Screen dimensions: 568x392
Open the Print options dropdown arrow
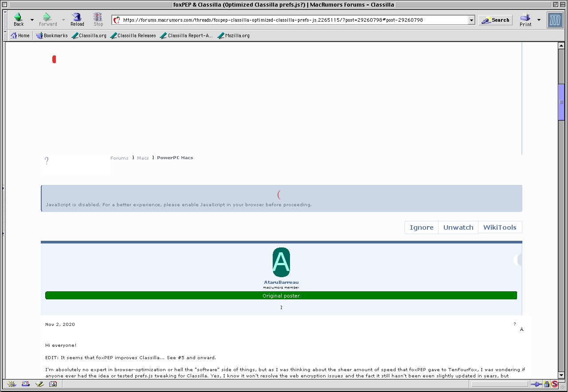point(539,20)
